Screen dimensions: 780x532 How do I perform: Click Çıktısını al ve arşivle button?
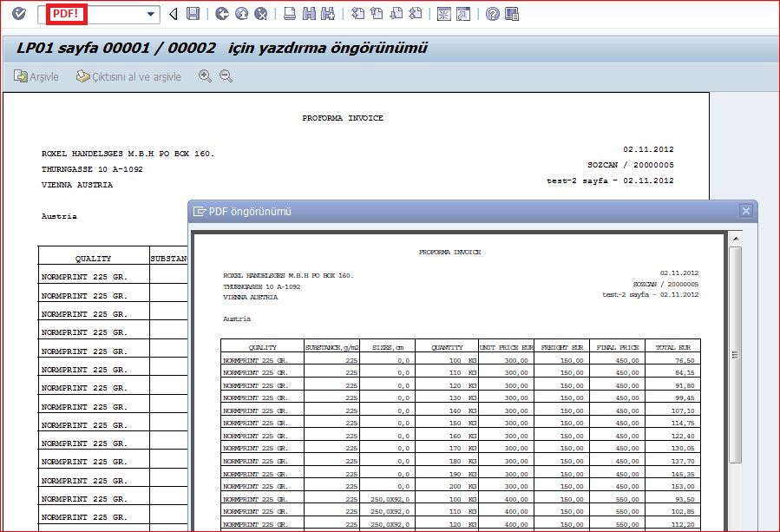(x=128, y=76)
